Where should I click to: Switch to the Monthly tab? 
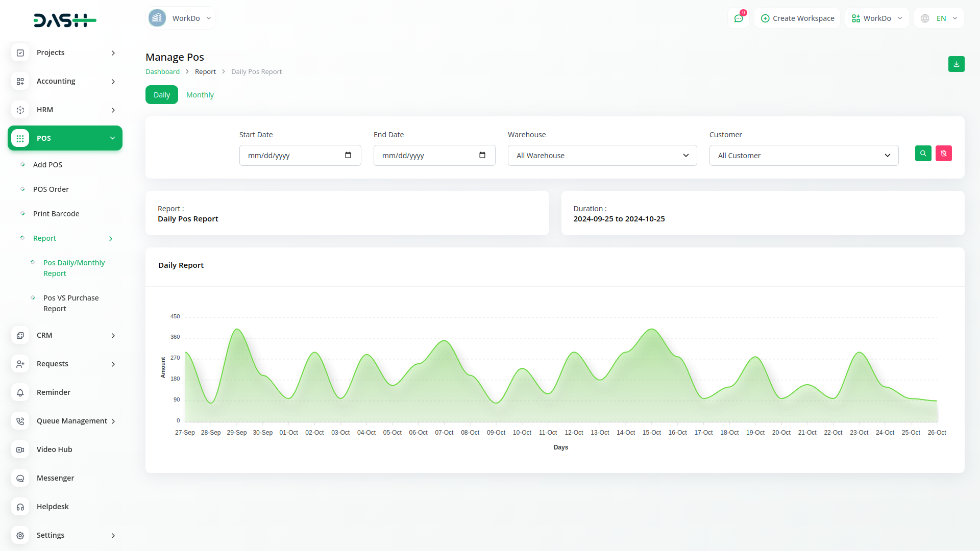coord(200,95)
